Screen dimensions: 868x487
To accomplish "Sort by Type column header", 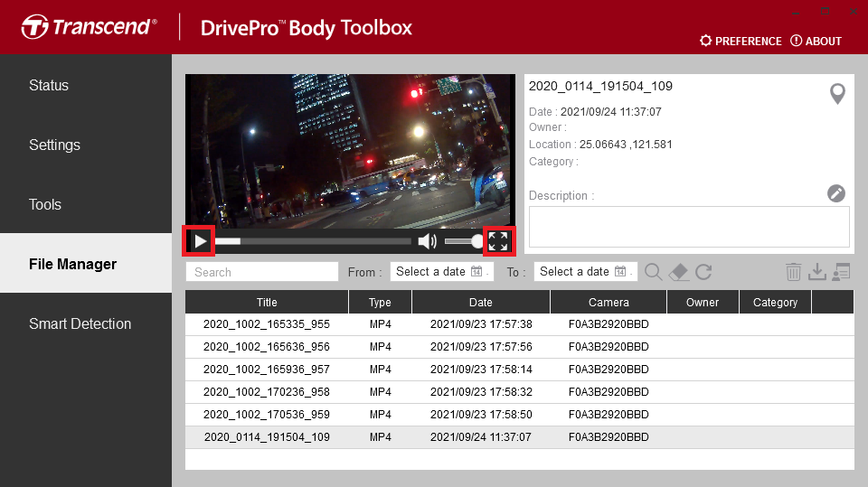I will coord(380,302).
